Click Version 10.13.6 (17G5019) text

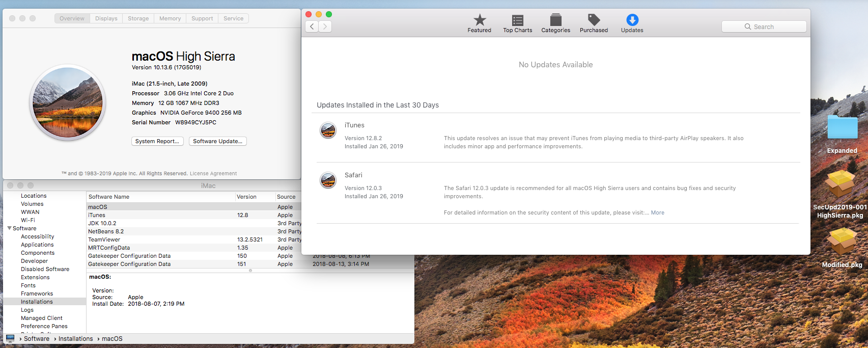click(x=166, y=67)
